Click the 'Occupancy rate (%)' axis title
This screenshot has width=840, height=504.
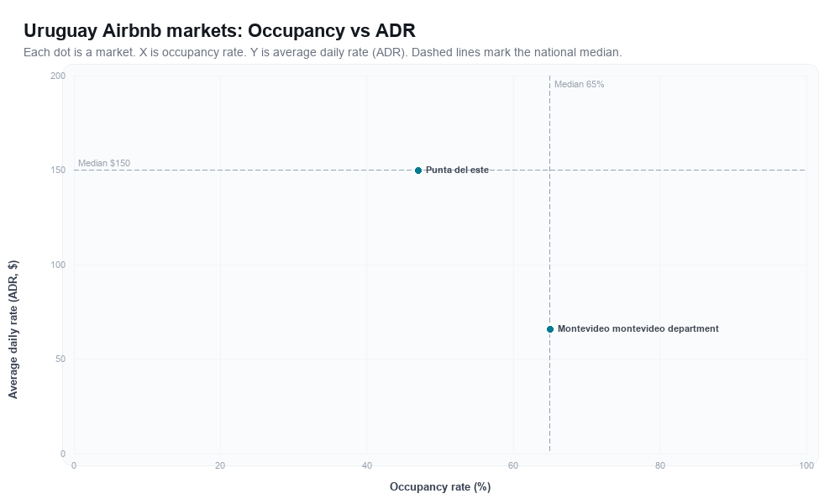pyautogui.click(x=440, y=487)
